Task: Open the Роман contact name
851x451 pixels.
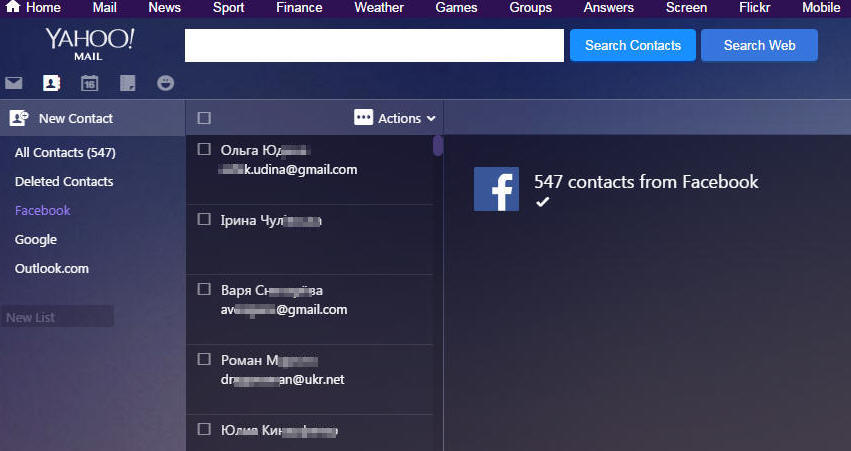Action: point(269,360)
